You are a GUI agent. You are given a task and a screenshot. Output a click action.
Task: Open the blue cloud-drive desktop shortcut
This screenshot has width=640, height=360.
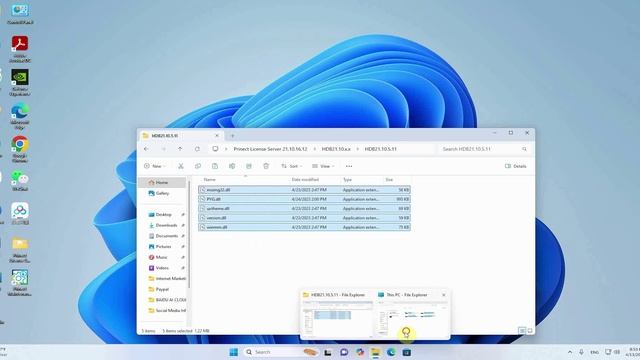point(20,213)
